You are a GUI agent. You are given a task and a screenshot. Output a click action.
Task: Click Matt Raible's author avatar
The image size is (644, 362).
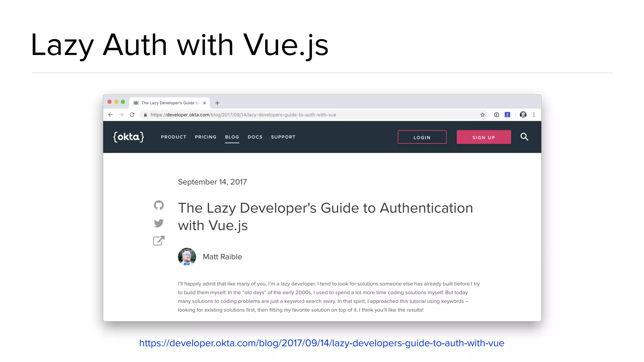187,257
